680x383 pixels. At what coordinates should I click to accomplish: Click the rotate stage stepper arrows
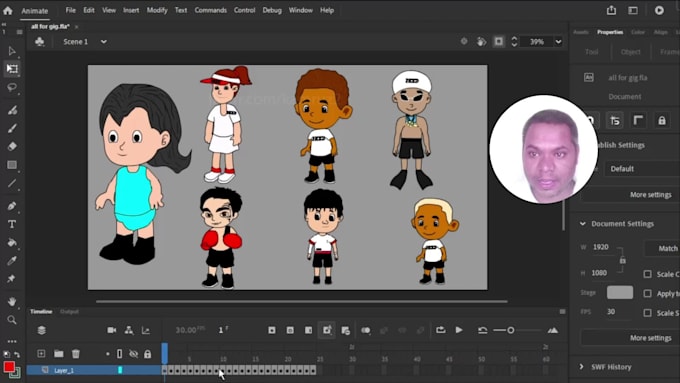coord(514,41)
